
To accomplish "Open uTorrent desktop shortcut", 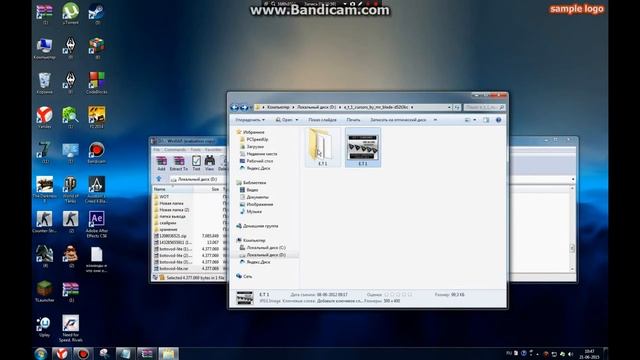I will click(x=71, y=13).
